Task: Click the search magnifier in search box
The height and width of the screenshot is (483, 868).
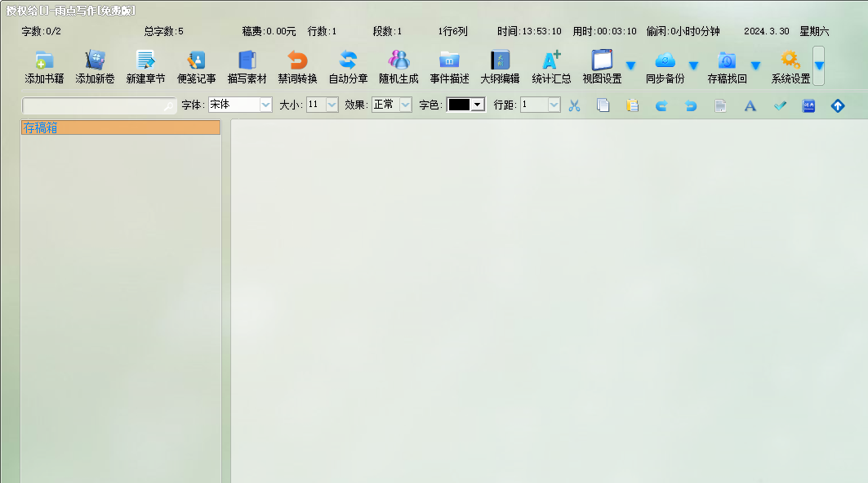Action: [x=169, y=105]
